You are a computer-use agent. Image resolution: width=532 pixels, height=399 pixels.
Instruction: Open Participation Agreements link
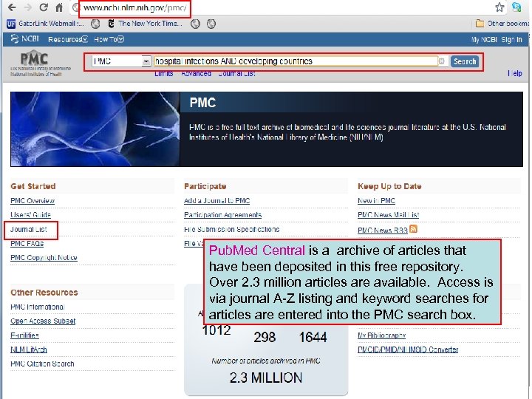tap(222, 215)
